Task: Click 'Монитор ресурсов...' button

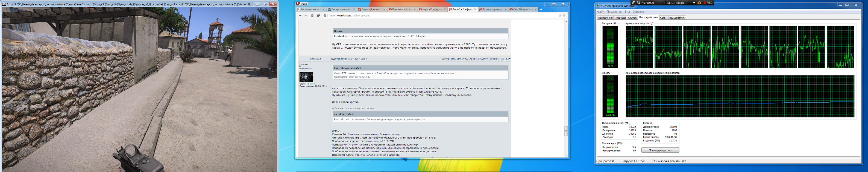Action: coord(660,150)
